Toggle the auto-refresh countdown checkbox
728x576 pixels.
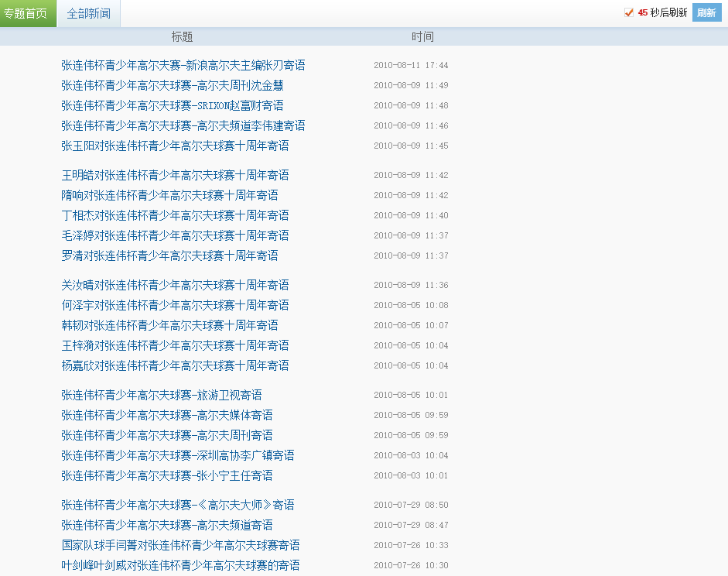(629, 12)
